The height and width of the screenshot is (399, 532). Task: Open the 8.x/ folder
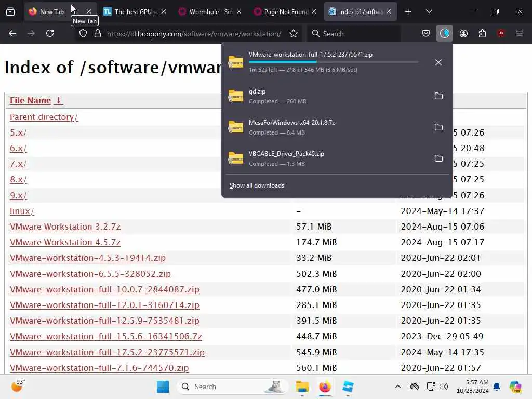[x=18, y=179]
